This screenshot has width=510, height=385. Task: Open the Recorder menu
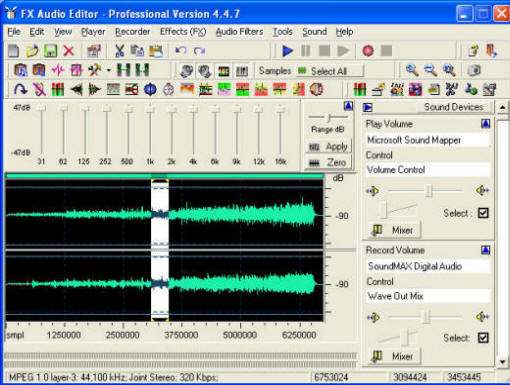click(x=132, y=32)
